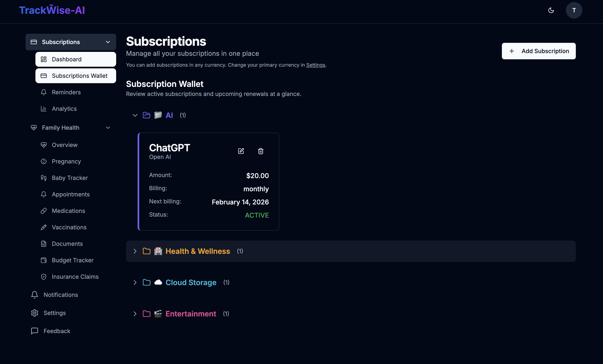Delete the ChatGPT subscription via trash icon
This screenshot has height=364, width=603.
coord(261,151)
